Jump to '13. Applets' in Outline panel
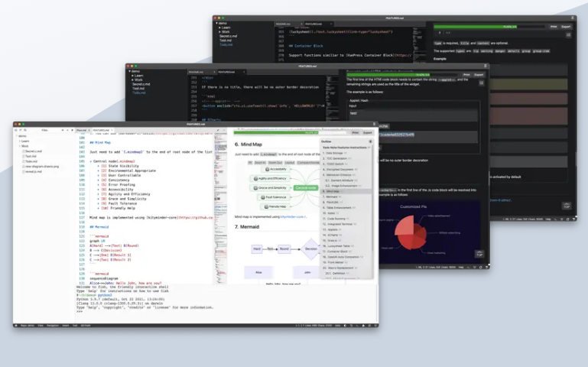The image size is (588, 367). pos(332,229)
